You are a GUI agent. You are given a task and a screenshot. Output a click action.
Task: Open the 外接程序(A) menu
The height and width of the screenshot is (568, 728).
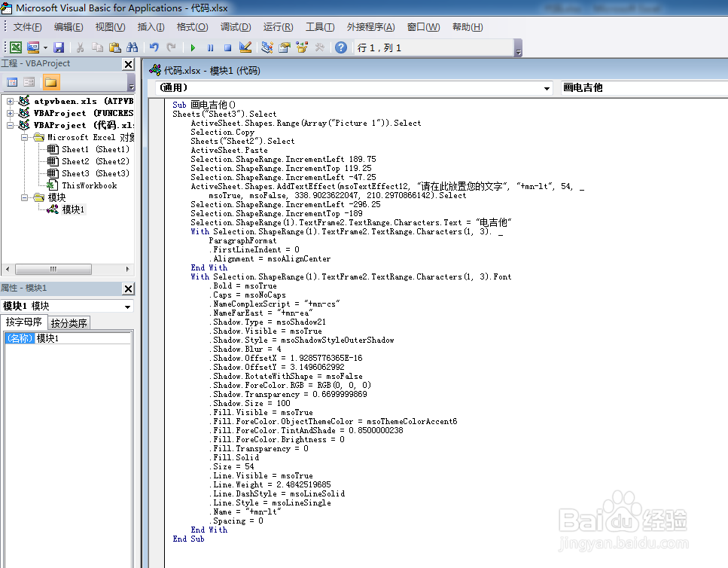(371, 27)
